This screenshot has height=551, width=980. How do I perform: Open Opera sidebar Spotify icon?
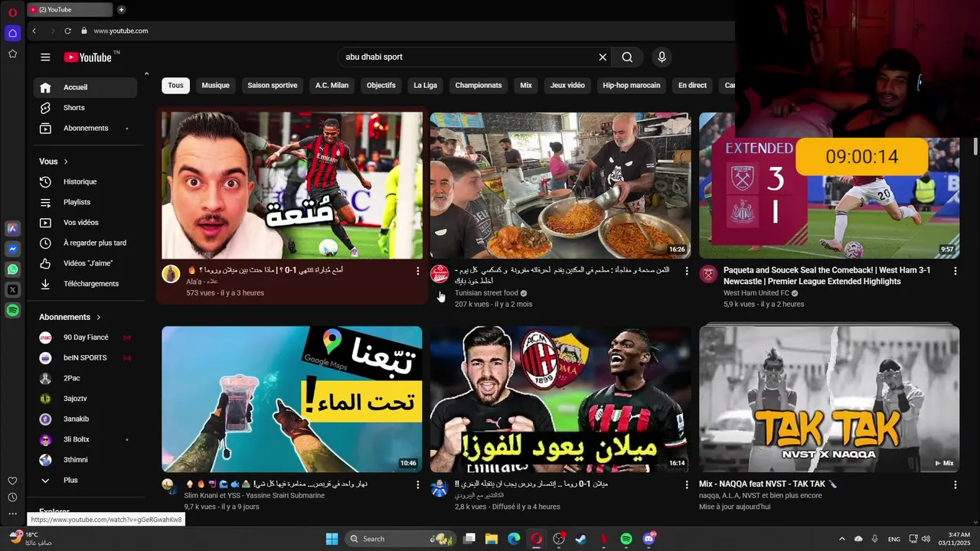click(x=12, y=311)
